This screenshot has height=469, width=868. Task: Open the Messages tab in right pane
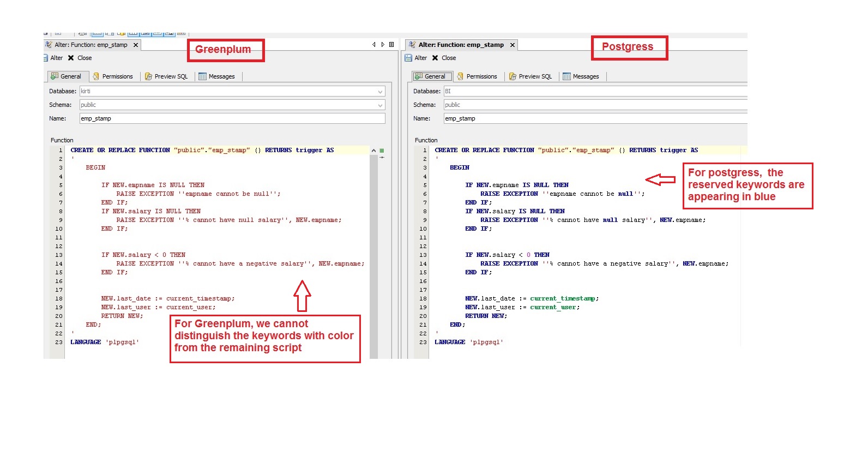[x=581, y=76]
